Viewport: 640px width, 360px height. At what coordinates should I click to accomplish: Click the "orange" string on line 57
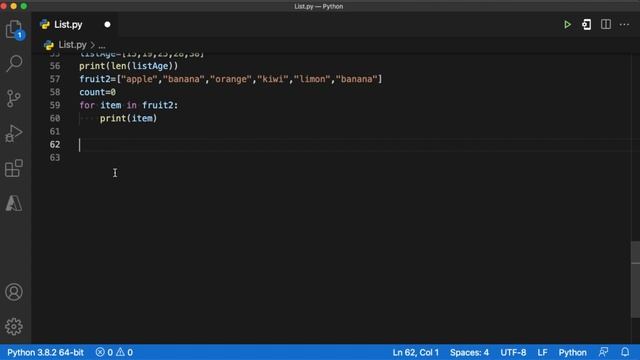(231, 79)
